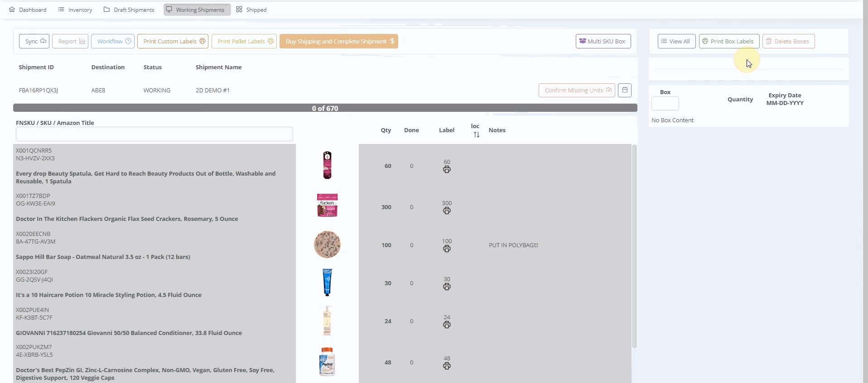Click the Sappo Hill soap thumbnail

coord(327,244)
